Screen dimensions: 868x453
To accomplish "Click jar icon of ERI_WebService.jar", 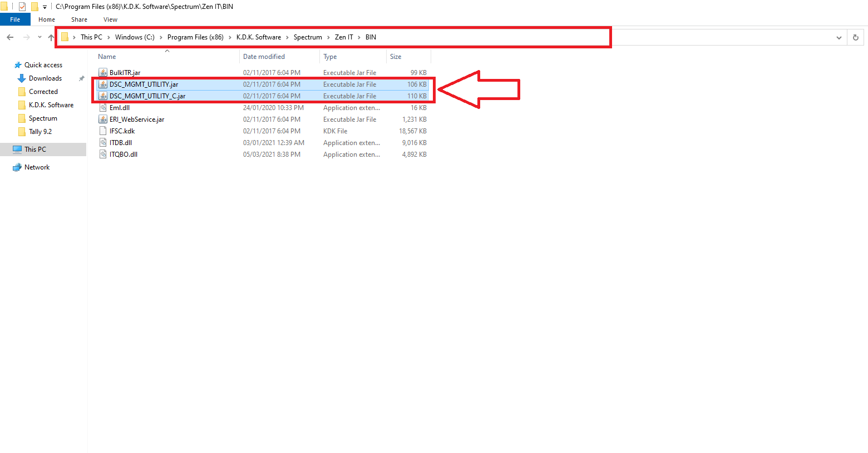I will 103,120.
